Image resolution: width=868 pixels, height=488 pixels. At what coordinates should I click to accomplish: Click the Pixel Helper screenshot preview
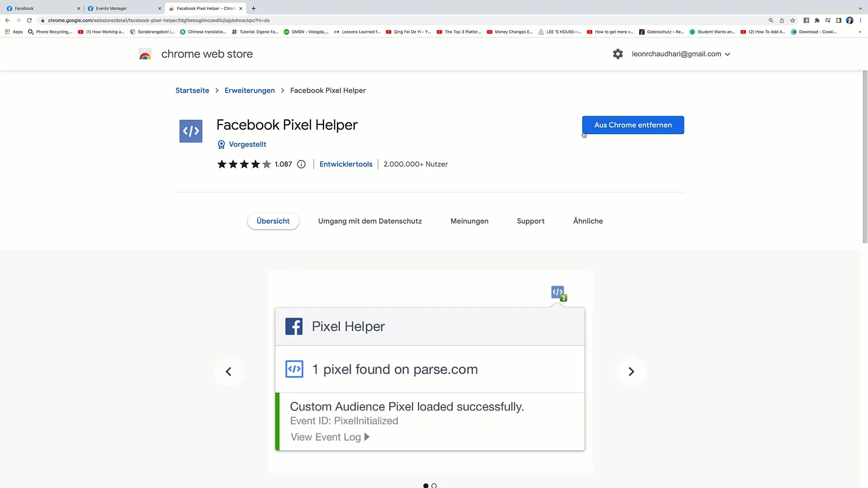click(429, 371)
